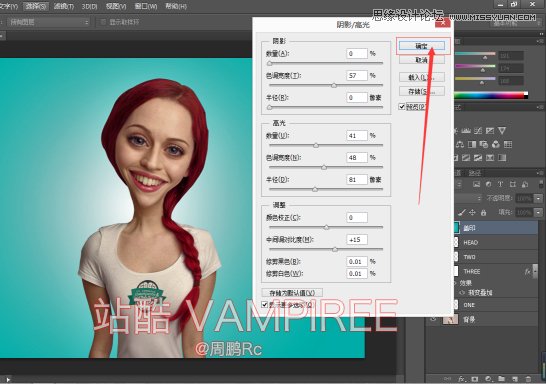Screen dimensions: 546x384
Task: Open the 窗口(W) Window menu
Action: [x=146, y=6]
